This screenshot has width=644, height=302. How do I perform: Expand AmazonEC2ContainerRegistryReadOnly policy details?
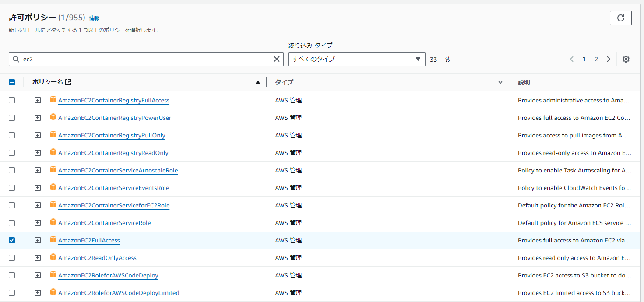[x=38, y=153]
